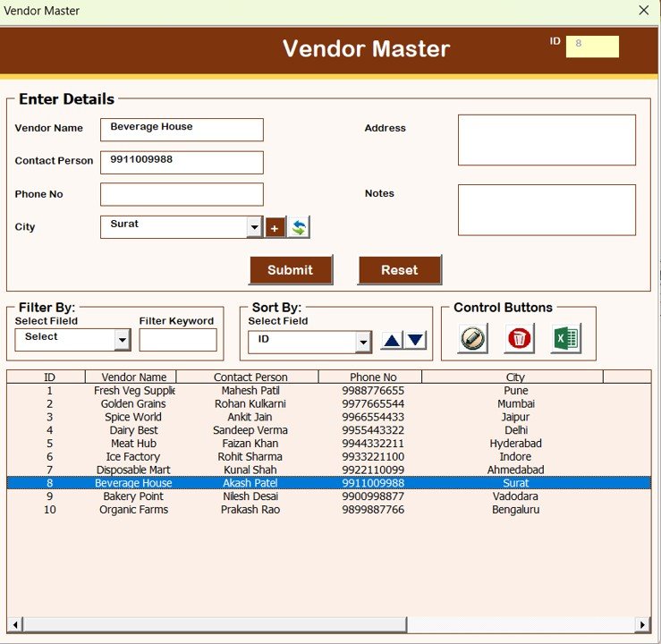Click into the Address text box
Viewport: 661px width, 644px height.
547,140
